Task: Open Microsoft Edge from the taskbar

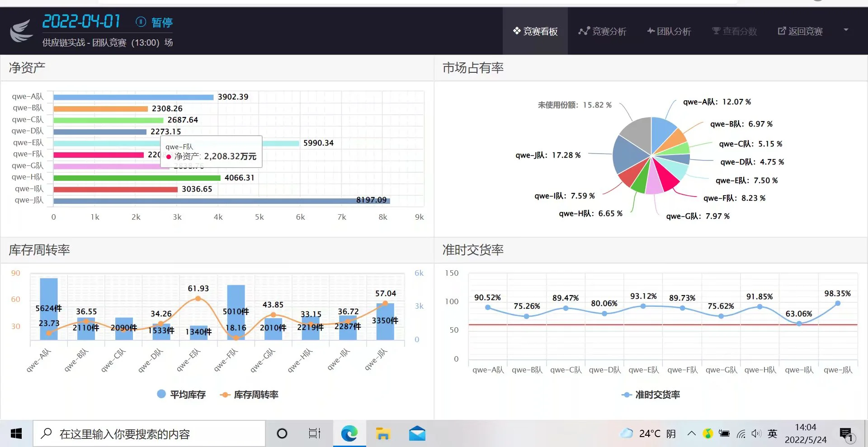Action: click(x=349, y=433)
